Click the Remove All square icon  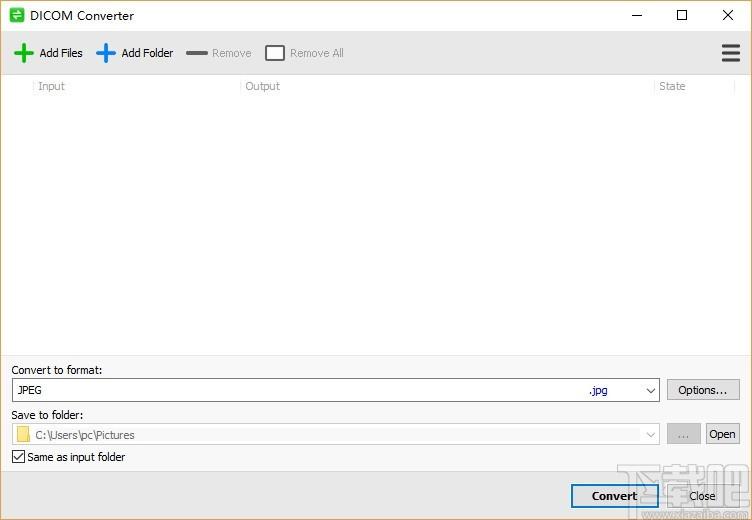coord(275,53)
